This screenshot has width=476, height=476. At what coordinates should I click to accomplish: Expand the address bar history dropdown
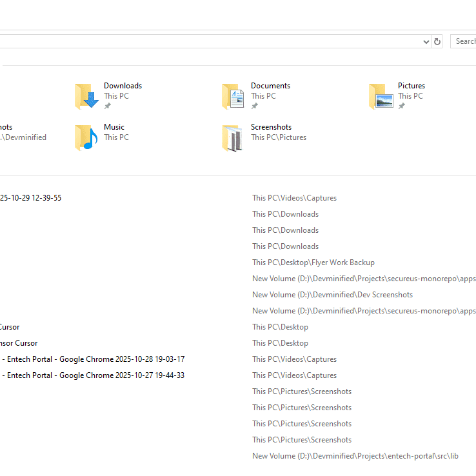pyautogui.click(x=426, y=41)
